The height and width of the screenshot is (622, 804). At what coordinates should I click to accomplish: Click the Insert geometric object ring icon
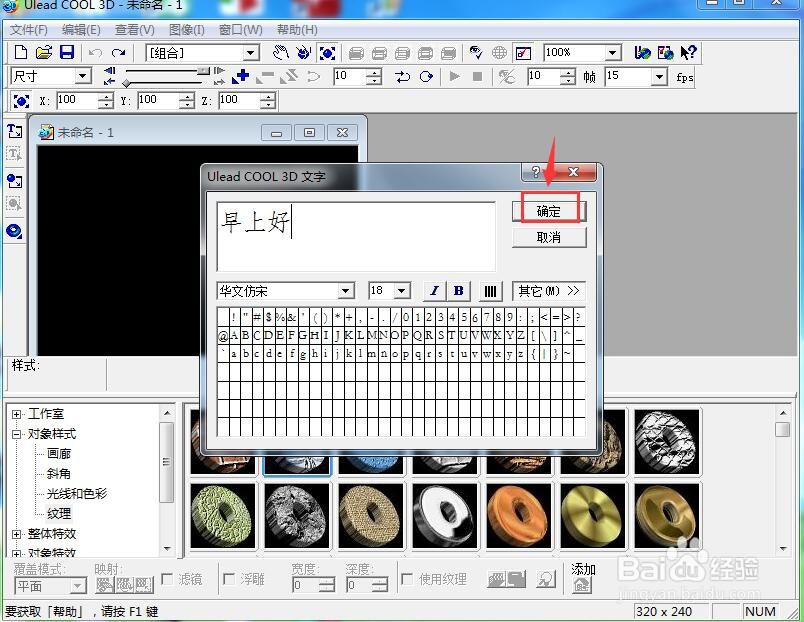(14, 231)
